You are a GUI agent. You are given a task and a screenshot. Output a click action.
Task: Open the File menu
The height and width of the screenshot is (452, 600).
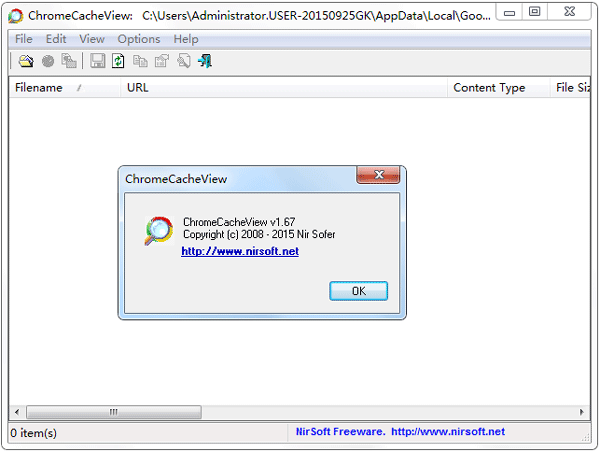pyautogui.click(x=24, y=39)
